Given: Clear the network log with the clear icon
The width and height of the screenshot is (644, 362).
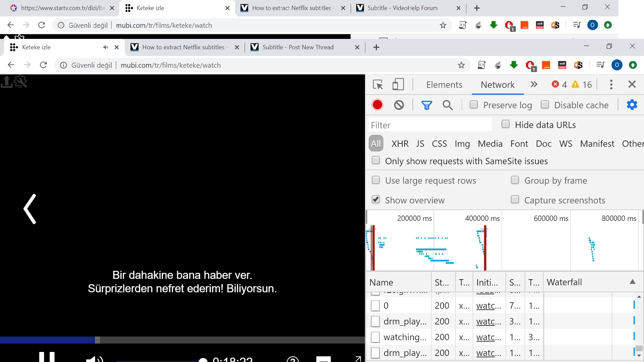Looking at the screenshot, I should (399, 105).
